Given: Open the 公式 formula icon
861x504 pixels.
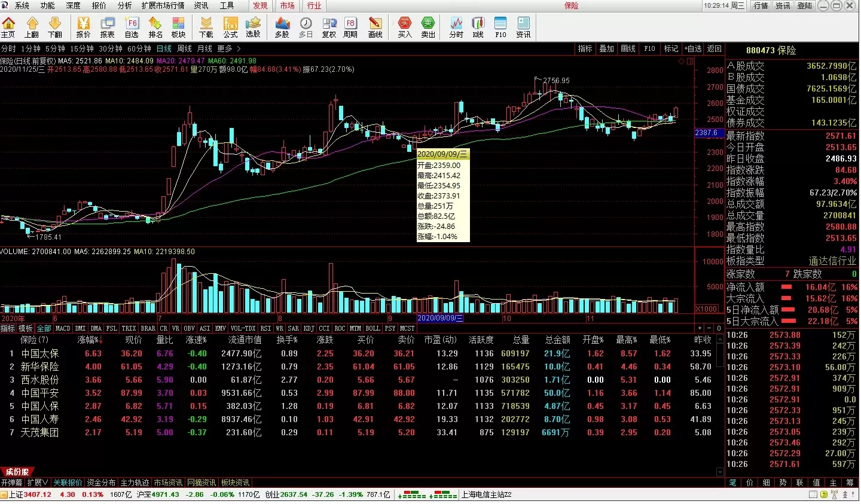Looking at the screenshot, I should point(230,28).
